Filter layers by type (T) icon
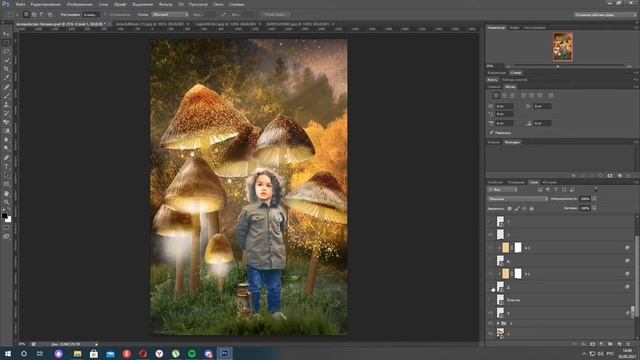640x360 pixels. (x=556, y=190)
